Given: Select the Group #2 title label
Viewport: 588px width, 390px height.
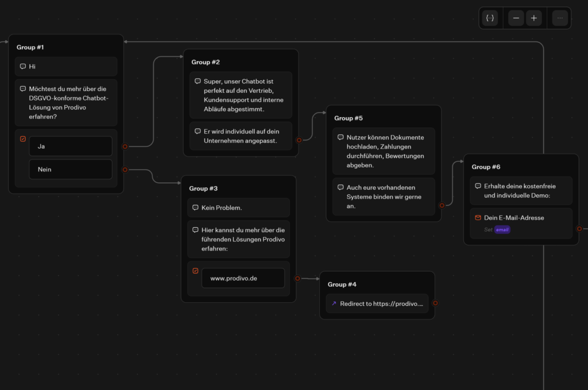Looking at the screenshot, I should coord(206,62).
